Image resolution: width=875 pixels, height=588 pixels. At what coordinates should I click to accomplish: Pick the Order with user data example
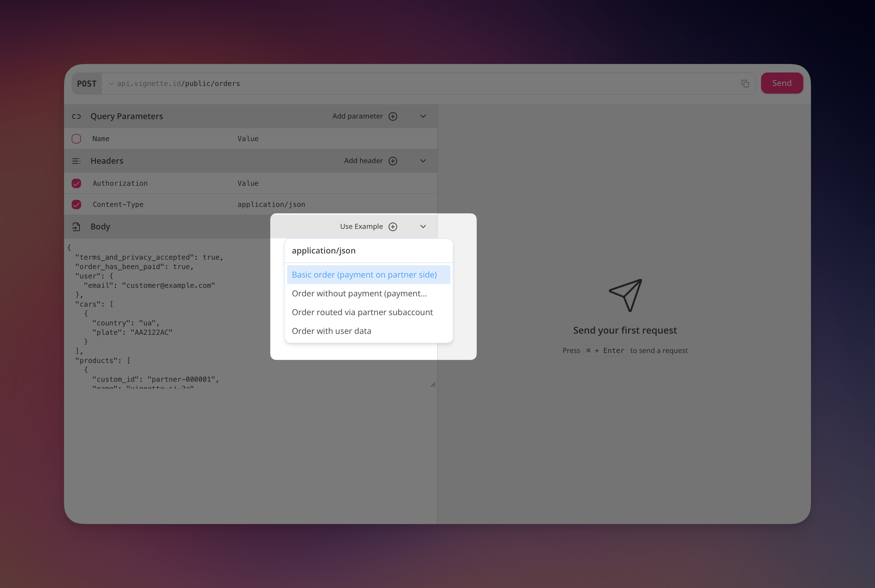point(331,331)
